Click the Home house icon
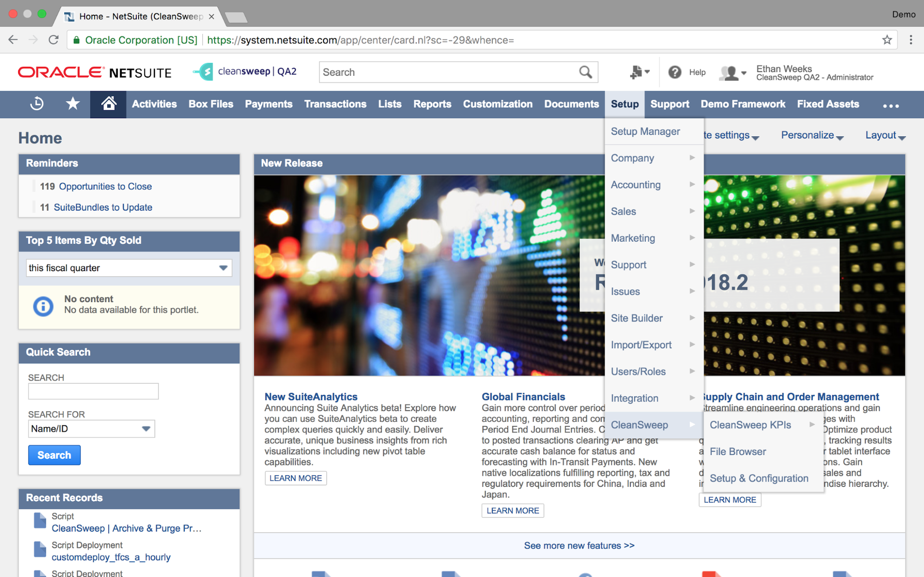924x577 pixels. (108, 104)
